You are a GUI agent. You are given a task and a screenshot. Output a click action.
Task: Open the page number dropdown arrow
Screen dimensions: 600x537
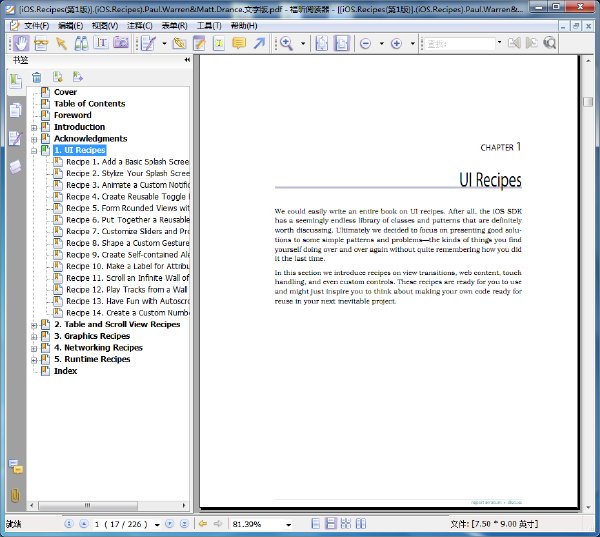pyautogui.click(x=157, y=524)
